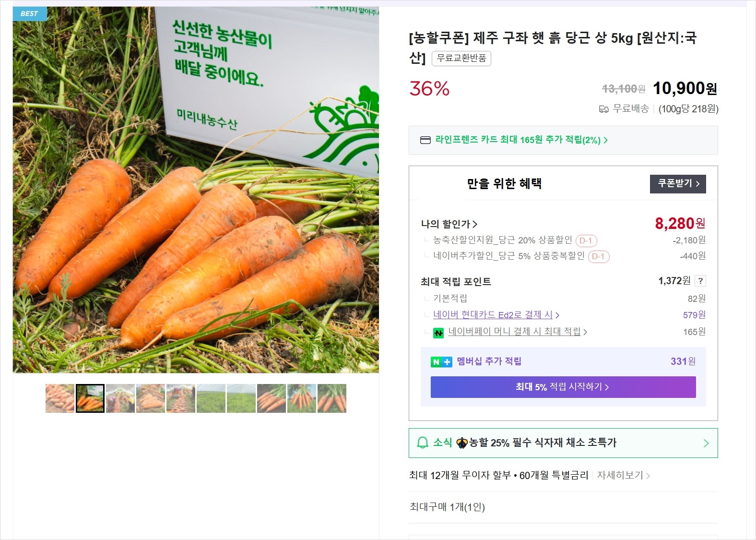This screenshot has width=756, height=540.
Task: Click the bee emblem icon before 농할 25%
Action: 461,443
